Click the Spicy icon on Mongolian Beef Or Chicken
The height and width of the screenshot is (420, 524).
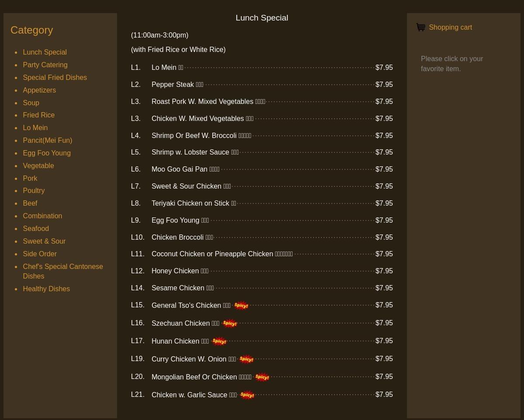(x=262, y=377)
